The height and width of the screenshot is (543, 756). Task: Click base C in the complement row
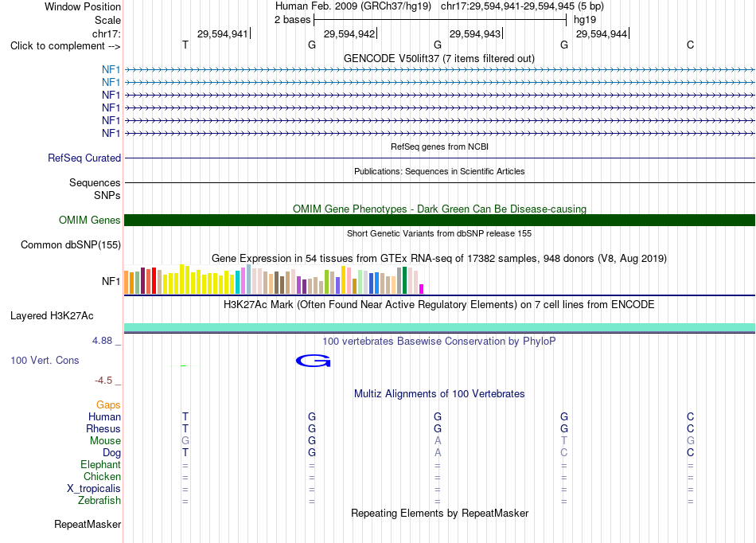click(x=691, y=45)
